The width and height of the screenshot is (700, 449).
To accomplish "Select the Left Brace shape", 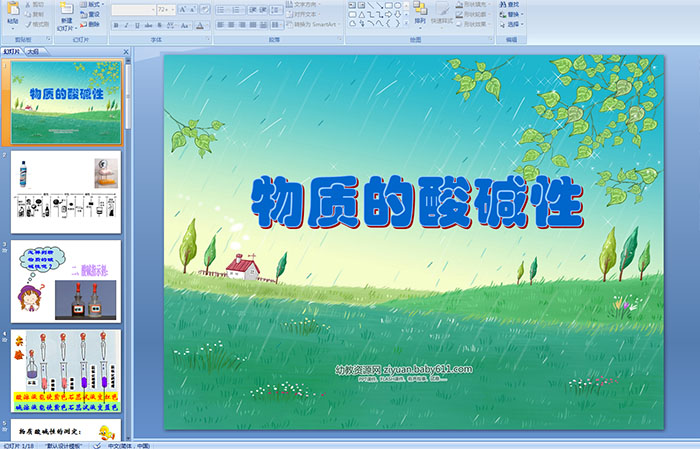I will coord(388,23).
